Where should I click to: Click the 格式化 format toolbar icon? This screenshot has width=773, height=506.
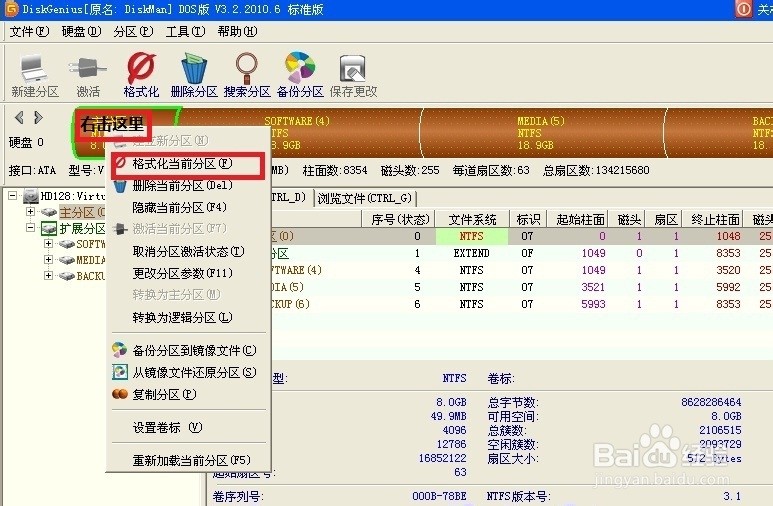141,68
